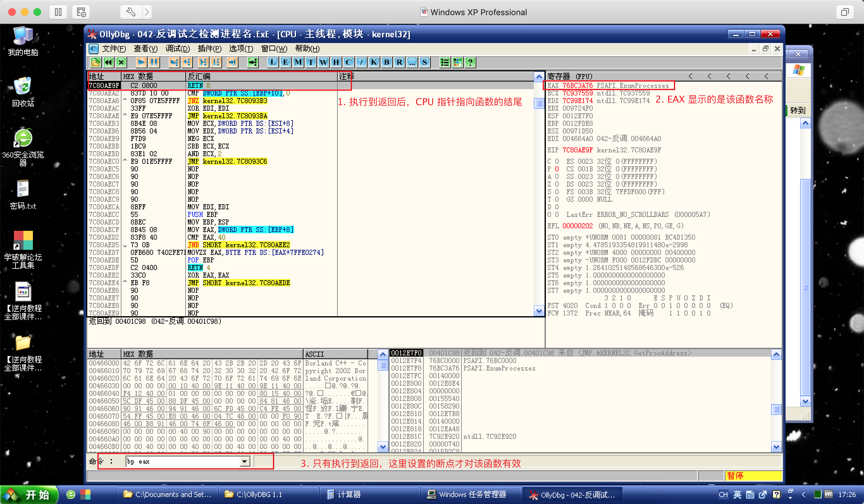This screenshot has height=504, width=864.
Task: Open the Log window with L button
Action: point(273,62)
